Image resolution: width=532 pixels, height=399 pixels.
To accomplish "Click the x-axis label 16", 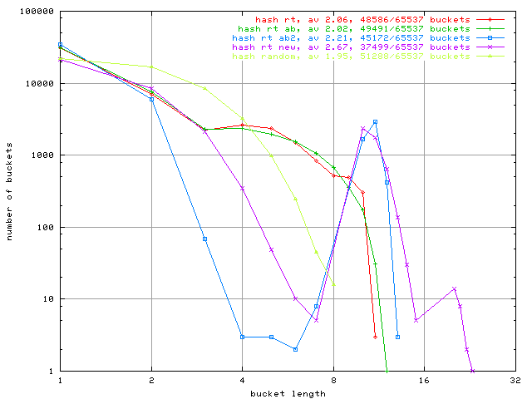I will (424, 381).
